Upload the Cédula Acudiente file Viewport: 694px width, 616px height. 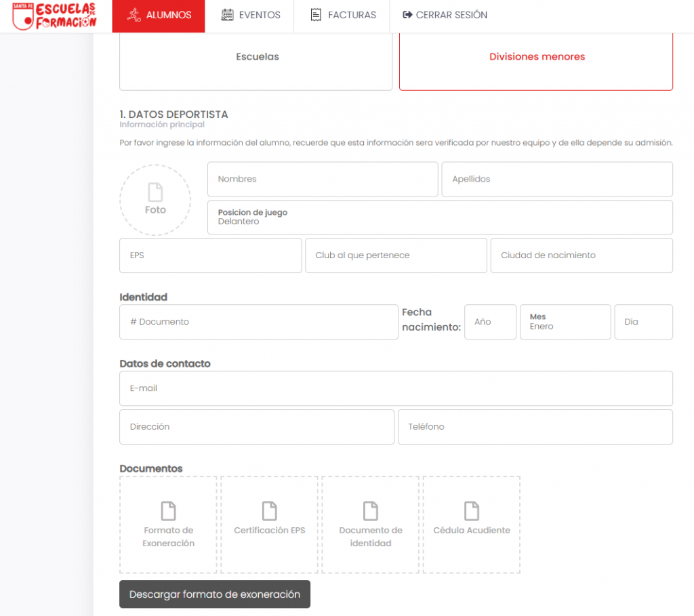click(x=471, y=524)
